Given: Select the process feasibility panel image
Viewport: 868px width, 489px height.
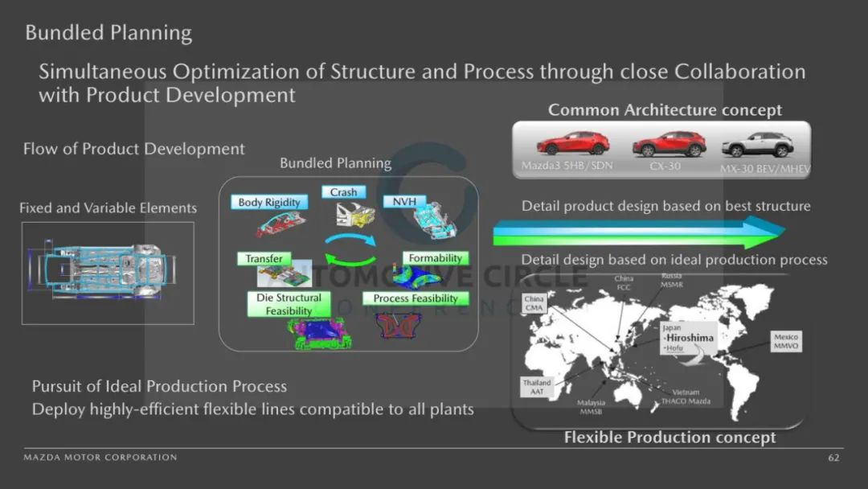Looking at the screenshot, I should (399, 325).
